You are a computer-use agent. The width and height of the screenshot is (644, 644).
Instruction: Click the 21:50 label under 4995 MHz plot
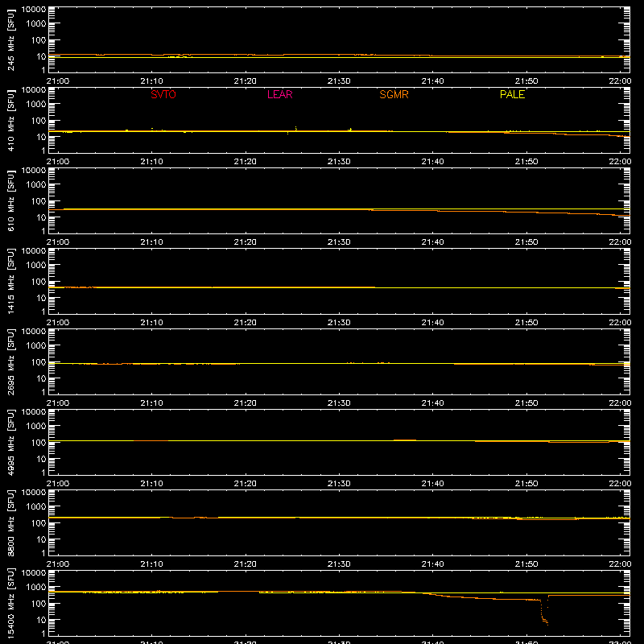click(x=526, y=484)
